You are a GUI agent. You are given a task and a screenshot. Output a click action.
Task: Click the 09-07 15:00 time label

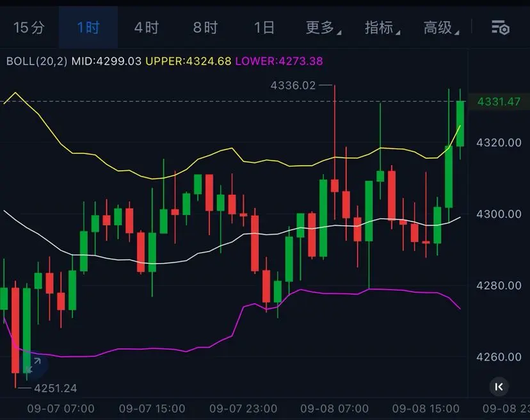(x=152, y=409)
